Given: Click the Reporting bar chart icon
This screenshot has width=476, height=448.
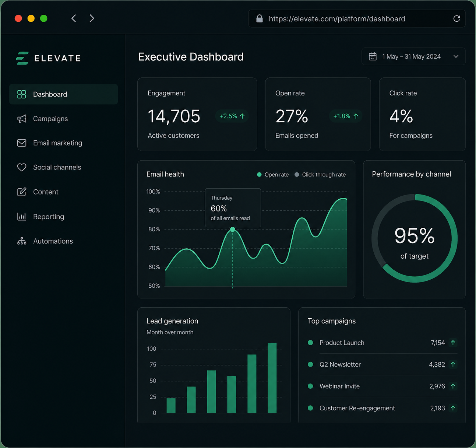Looking at the screenshot, I should (x=22, y=217).
